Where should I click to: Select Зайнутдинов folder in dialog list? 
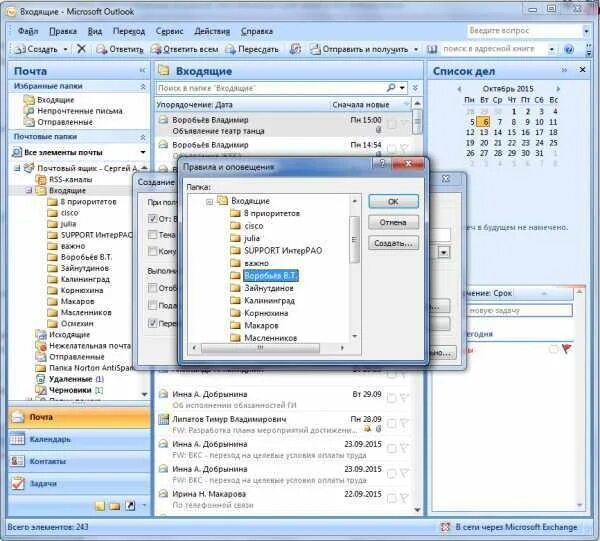coord(269,288)
